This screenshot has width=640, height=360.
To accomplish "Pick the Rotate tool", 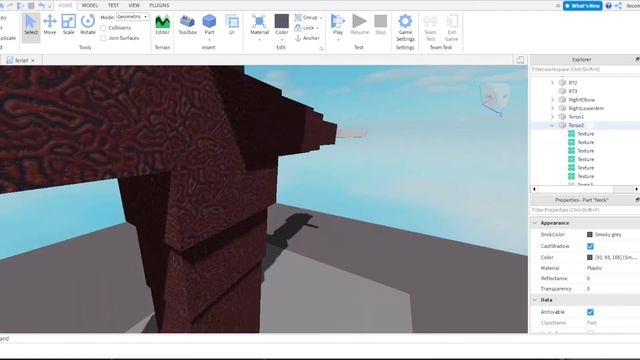I will pyautogui.click(x=88, y=25).
